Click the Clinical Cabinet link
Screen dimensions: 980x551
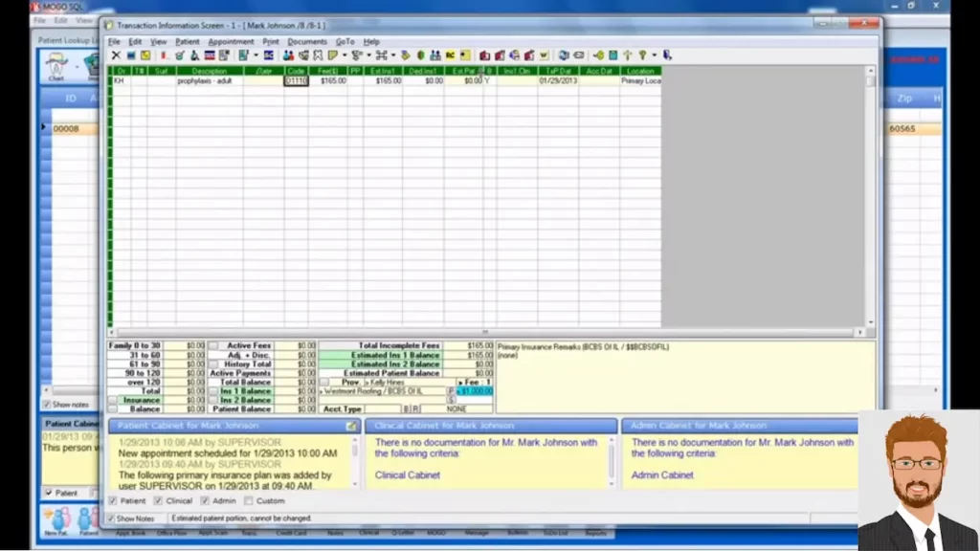tap(406, 475)
